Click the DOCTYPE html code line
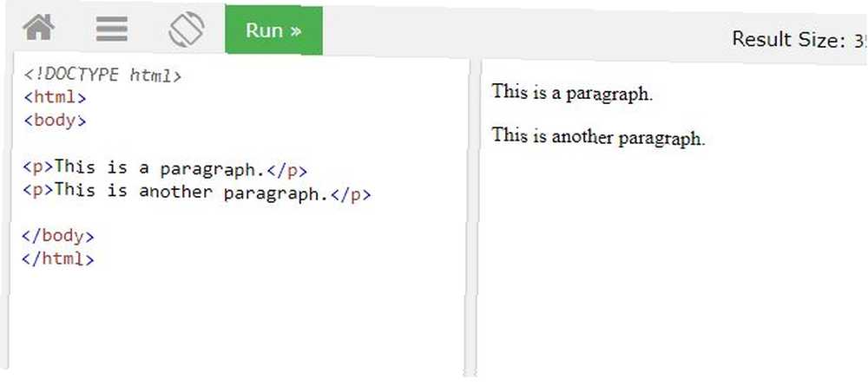Viewport: 868px width, 386px height. [102, 75]
